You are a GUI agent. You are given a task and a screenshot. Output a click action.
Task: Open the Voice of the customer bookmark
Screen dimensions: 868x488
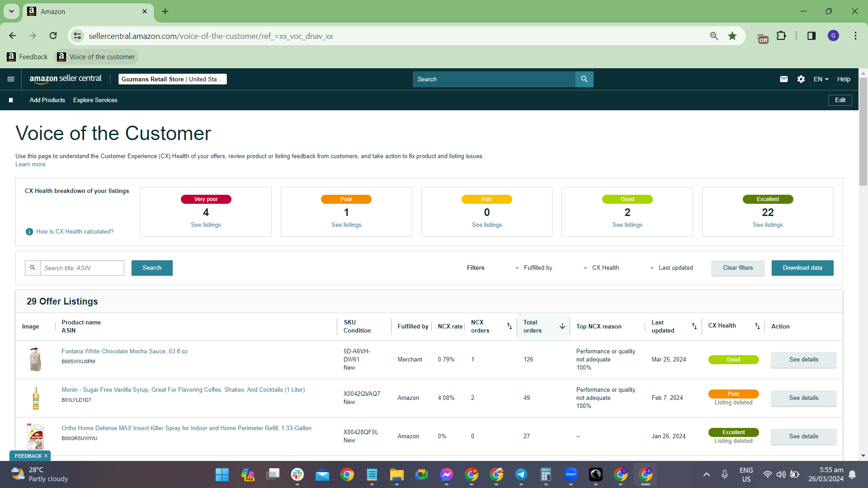pyautogui.click(x=96, y=57)
